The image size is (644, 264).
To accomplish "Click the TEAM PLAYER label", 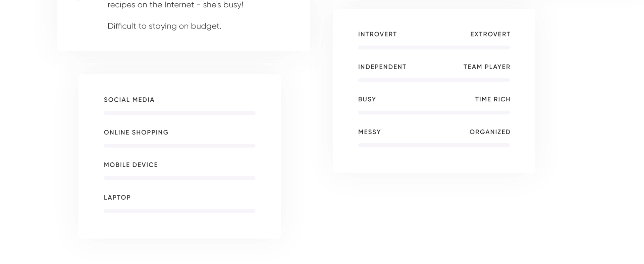I will (x=487, y=67).
